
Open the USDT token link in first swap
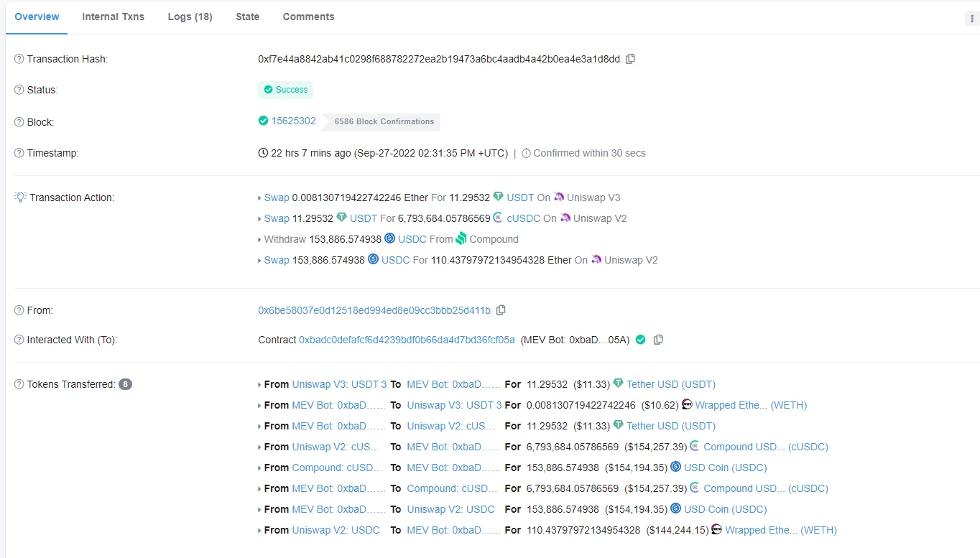point(520,197)
